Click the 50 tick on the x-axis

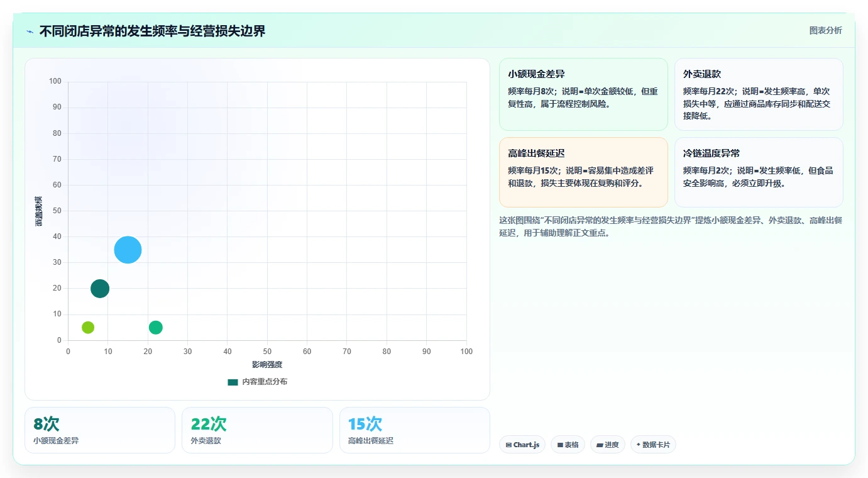point(267,352)
